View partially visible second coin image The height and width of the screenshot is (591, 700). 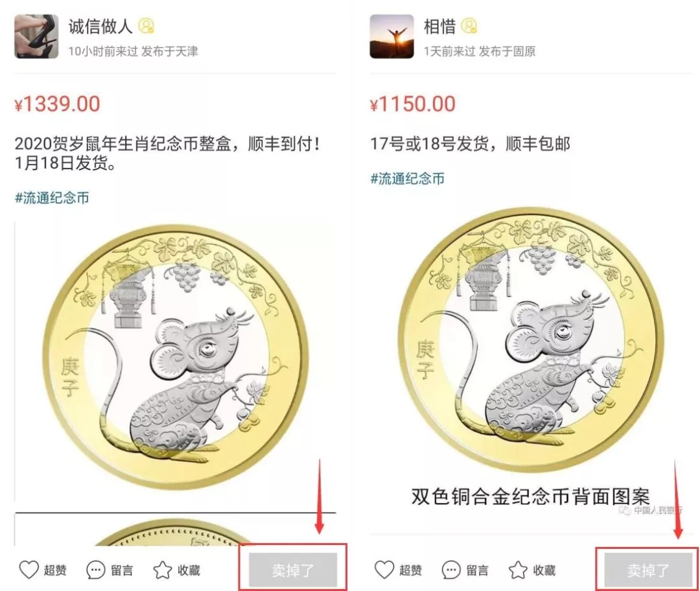click(176, 530)
